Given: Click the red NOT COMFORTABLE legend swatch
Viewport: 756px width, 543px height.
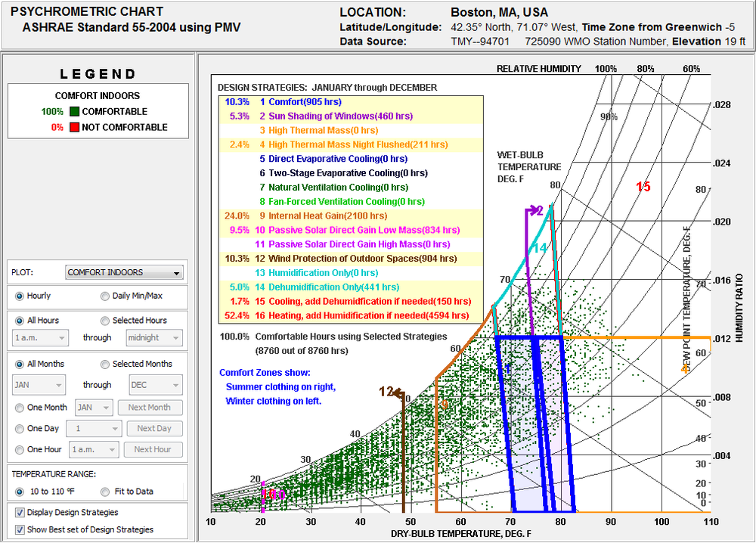Looking at the screenshot, I should (x=74, y=127).
